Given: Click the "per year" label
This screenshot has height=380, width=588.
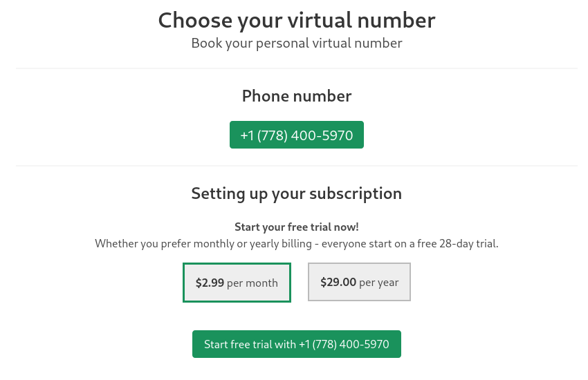Looking at the screenshot, I should (379, 283).
